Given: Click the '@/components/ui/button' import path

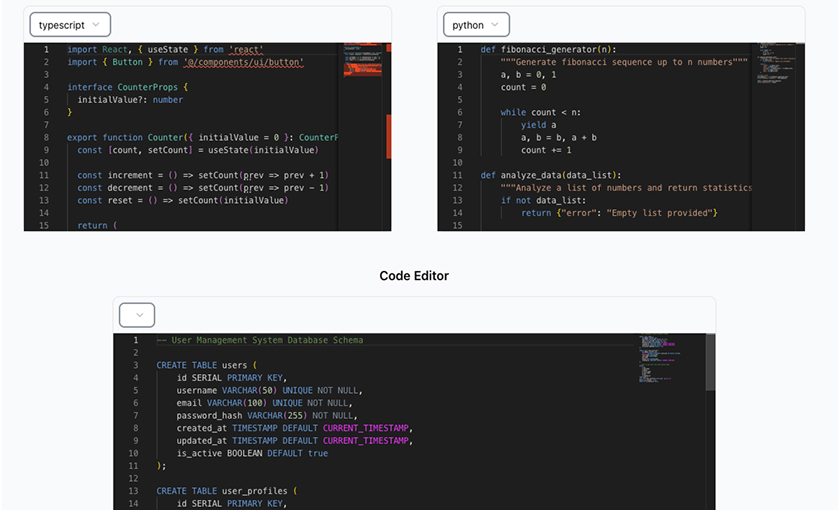Looking at the screenshot, I should click(x=243, y=62).
